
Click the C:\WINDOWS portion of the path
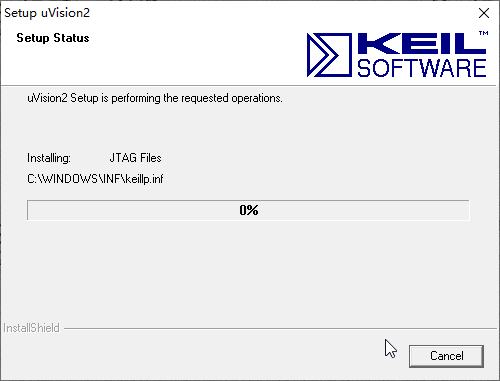62,179
